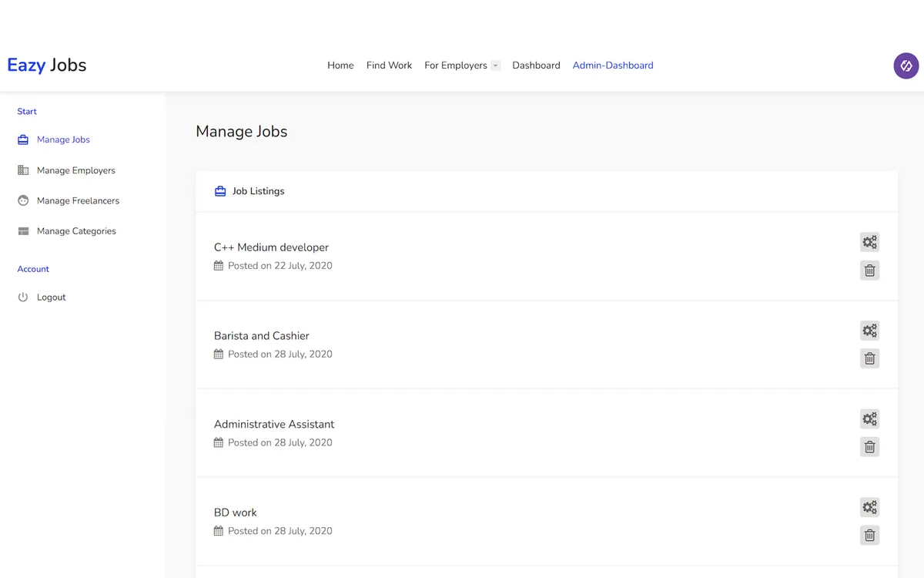
Task: Click the power icon beside Logout
Action: pyautogui.click(x=23, y=297)
